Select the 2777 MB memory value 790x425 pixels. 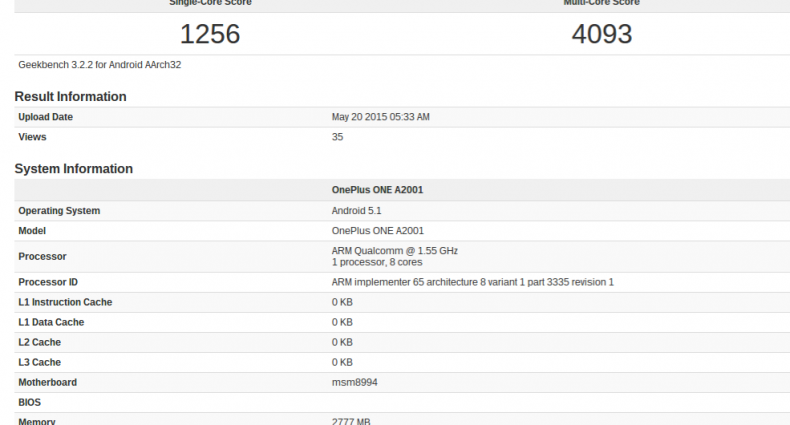[x=352, y=421]
